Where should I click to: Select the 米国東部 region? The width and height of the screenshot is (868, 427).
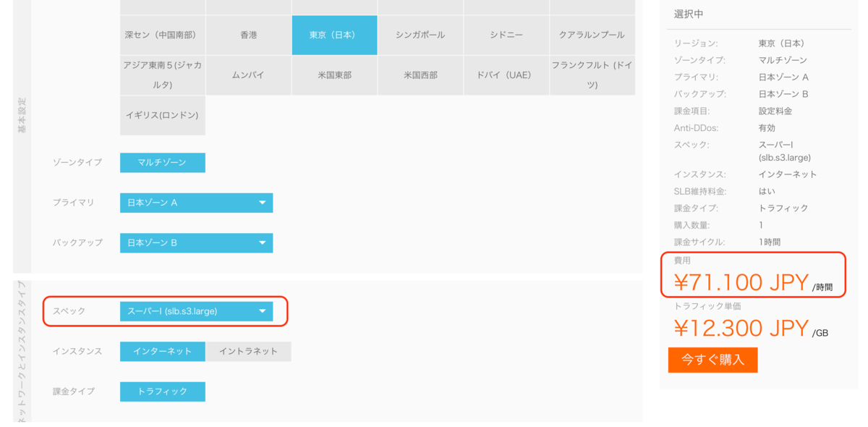click(334, 75)
